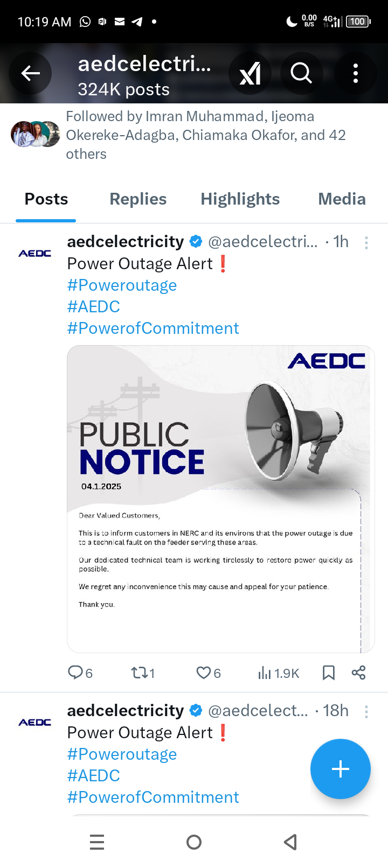
Task: Open more options on 18h post
Action: pos(366,712)
